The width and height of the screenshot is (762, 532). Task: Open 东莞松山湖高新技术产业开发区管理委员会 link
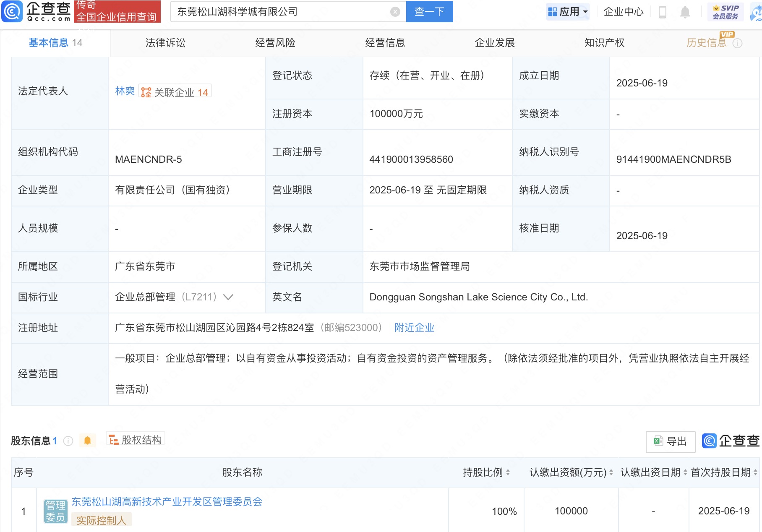167,501
